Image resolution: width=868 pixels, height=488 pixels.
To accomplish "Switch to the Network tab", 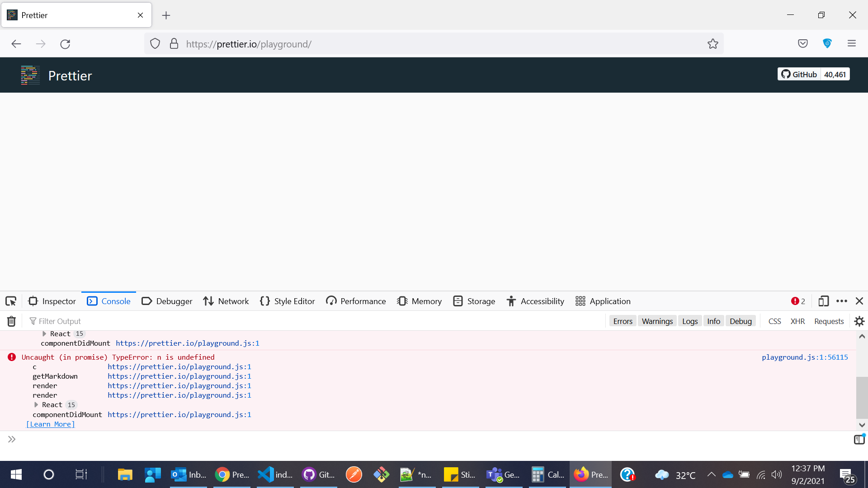I will pos(226,301).
